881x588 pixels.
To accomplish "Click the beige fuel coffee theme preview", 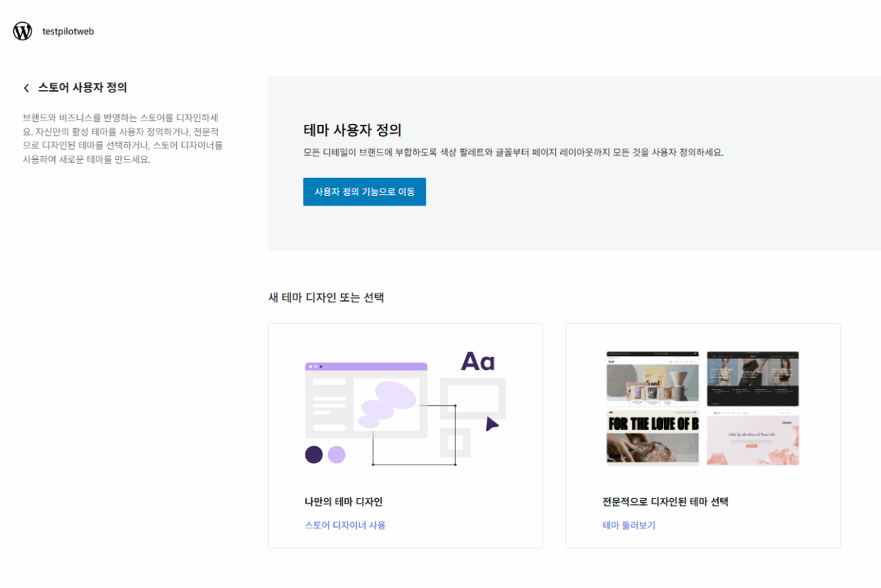I will [x=653, y=377].
